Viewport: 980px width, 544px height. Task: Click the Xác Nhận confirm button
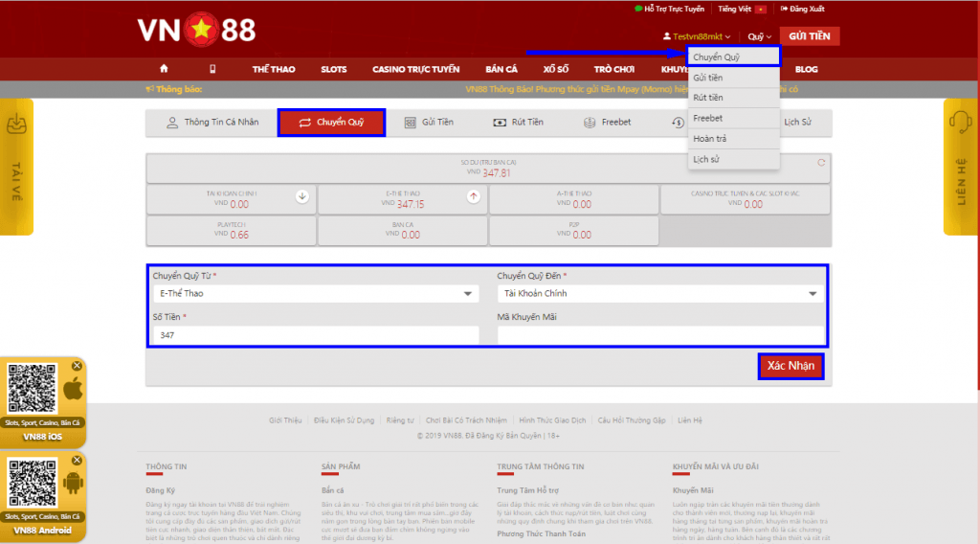pos(791,367)
